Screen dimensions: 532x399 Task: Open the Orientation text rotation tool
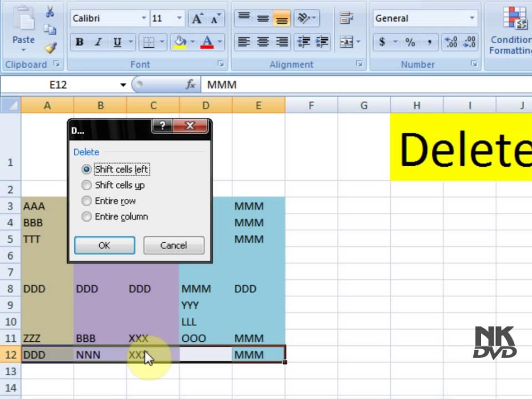point(306,18)
